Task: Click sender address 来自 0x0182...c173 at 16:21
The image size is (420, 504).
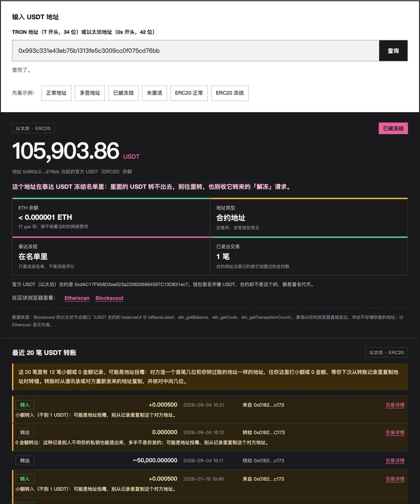Action: (x=263, y=405)
